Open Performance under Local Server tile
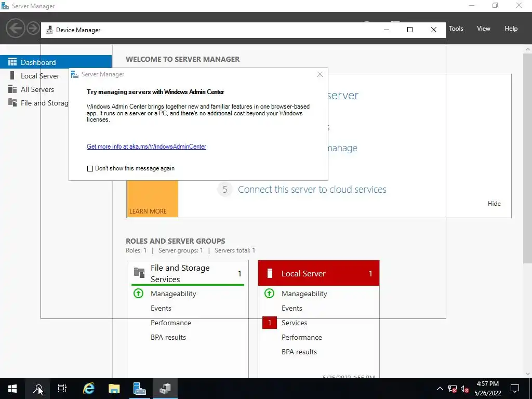 tap(302, 338)
